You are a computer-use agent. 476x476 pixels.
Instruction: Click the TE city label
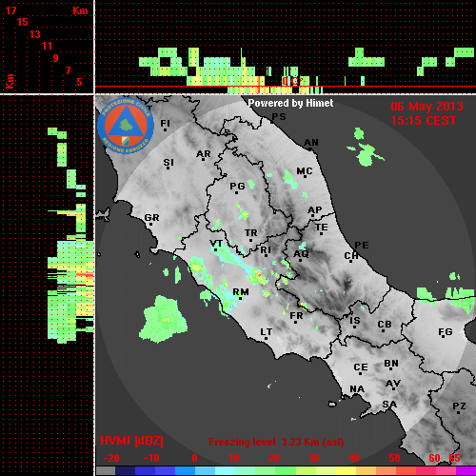[x=322, y=228]
